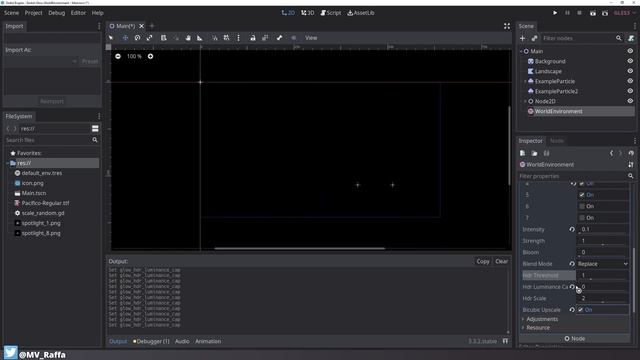Toggle distraction-free mode expand icon
640x360 pixels.
(507, 26)
